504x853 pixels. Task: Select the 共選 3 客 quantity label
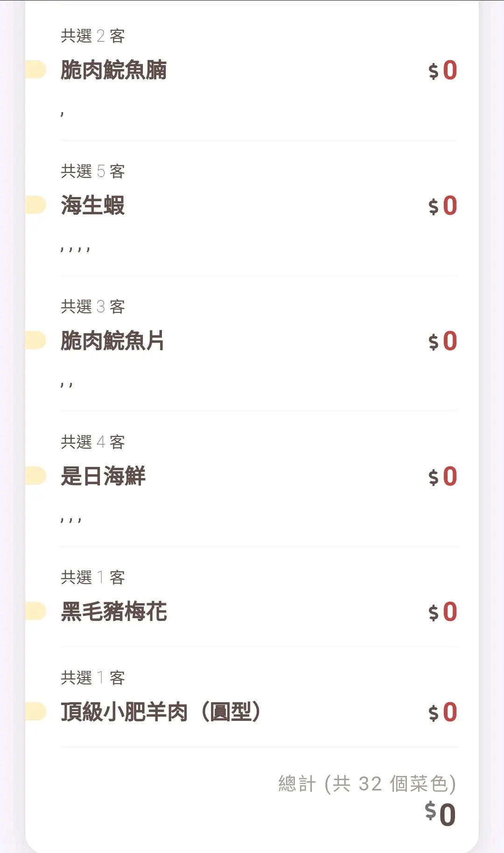click(92, 307)
